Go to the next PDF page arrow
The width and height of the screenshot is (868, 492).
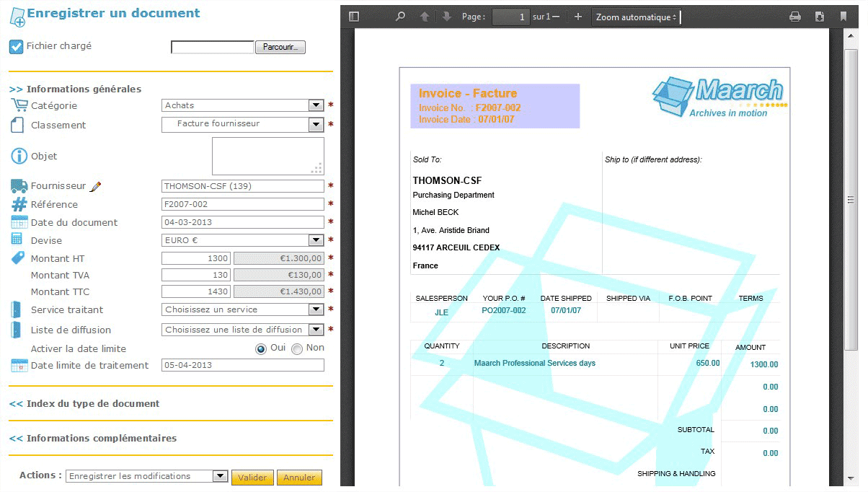[447, 17]
